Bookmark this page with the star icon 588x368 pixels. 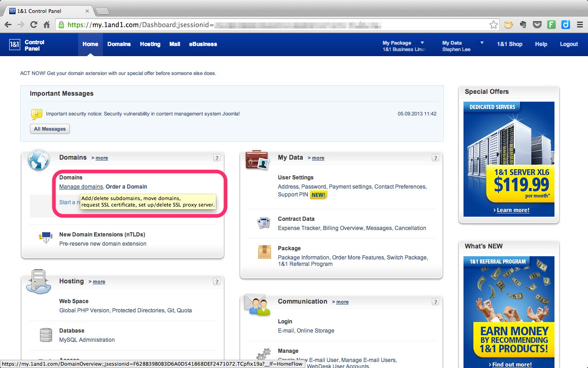tap(493, 25)
